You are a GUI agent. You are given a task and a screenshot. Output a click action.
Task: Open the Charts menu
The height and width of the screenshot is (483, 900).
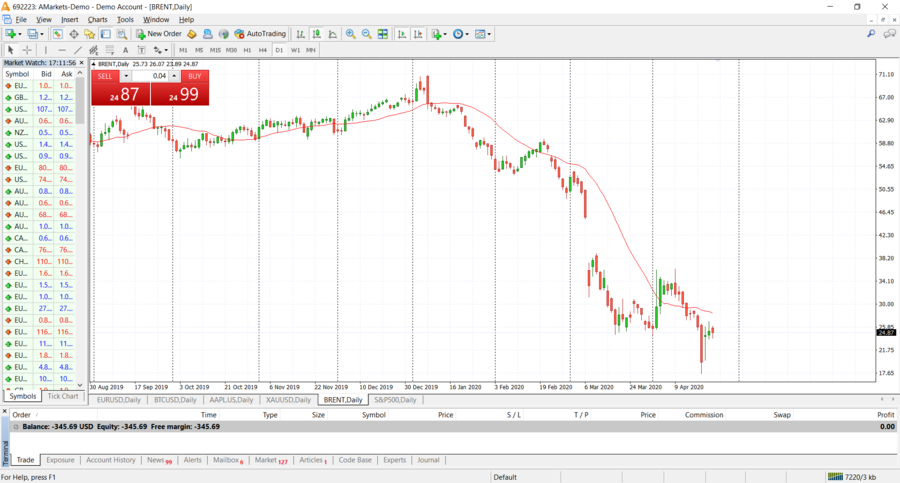97,19
